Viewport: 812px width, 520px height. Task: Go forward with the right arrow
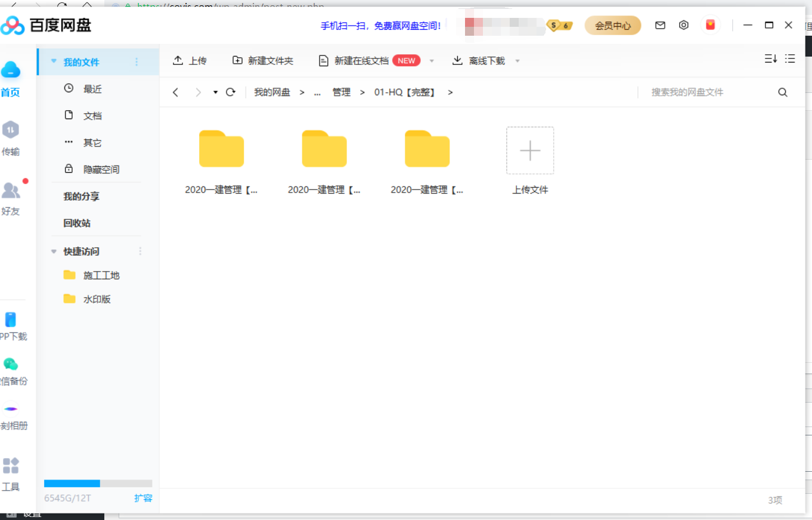(x=199, y=92)
